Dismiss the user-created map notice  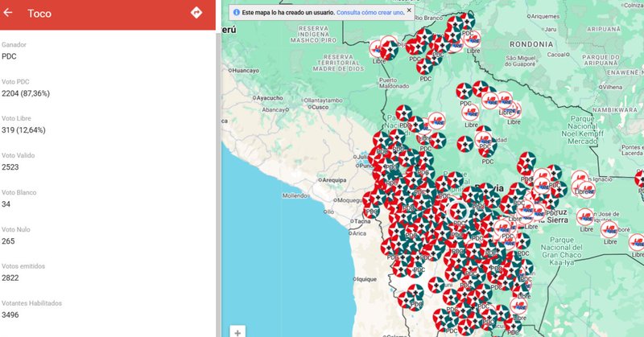coord(409,10)
